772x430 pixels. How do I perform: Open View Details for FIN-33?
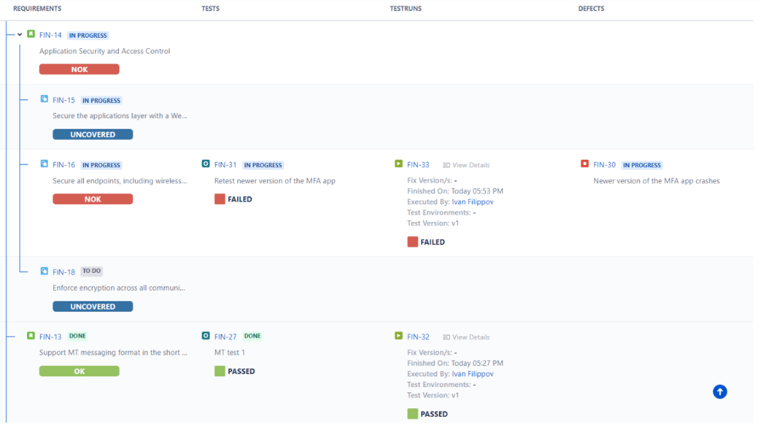coord(466,165)
